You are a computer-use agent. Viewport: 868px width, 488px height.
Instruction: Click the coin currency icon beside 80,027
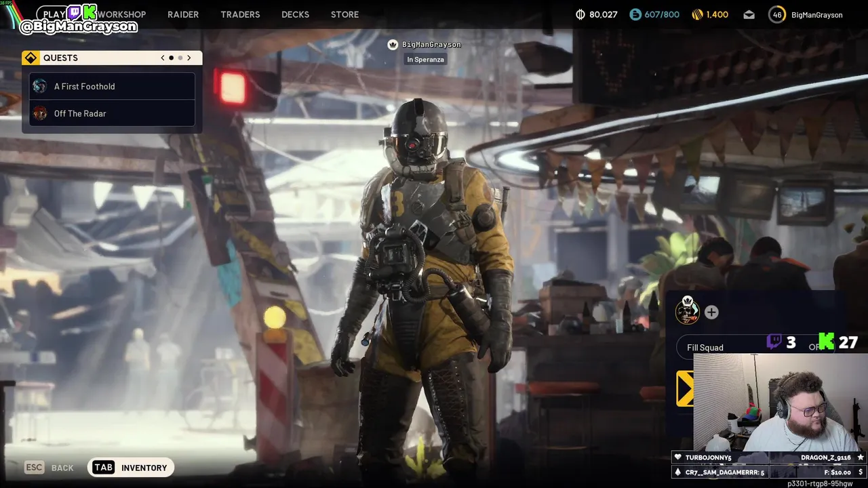(580, 14)
